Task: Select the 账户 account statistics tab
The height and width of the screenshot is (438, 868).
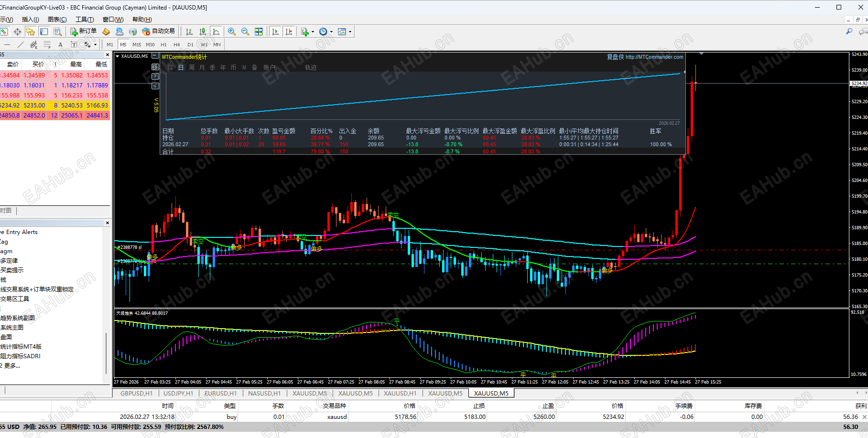Action: click(x=270, y=68)
